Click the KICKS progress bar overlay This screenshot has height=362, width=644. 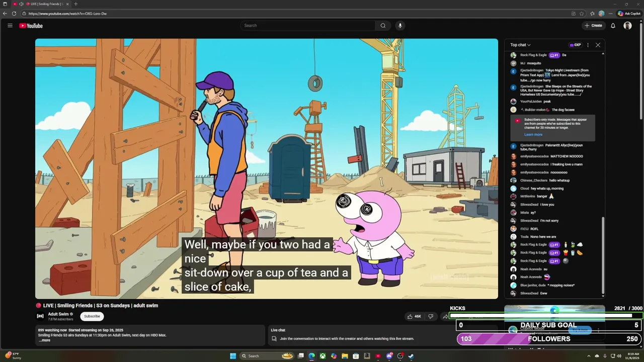coord(546,316)
